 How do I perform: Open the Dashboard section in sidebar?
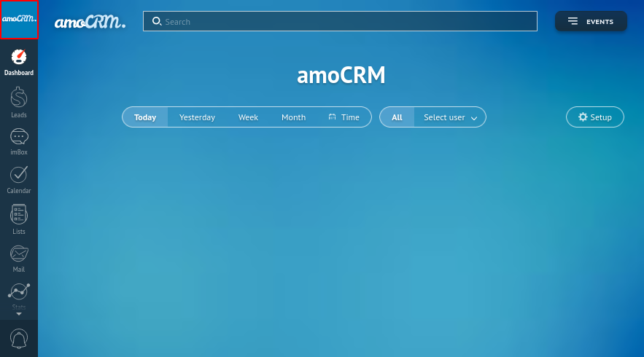19,63
